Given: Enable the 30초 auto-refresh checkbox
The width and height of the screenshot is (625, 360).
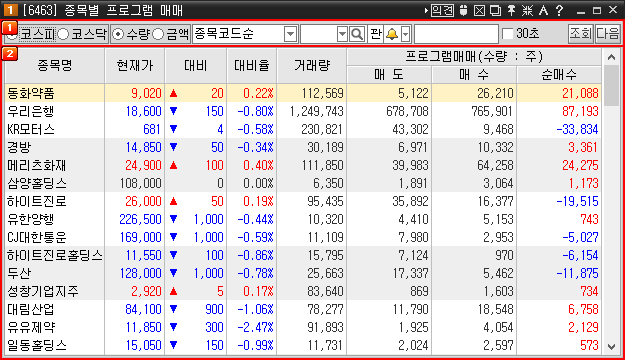Looking at the screenshot, I should 508,34.
